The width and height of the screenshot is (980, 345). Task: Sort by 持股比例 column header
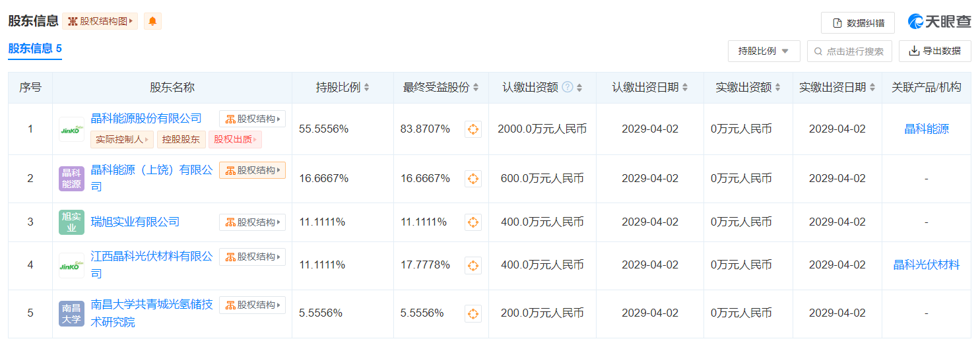343,87
